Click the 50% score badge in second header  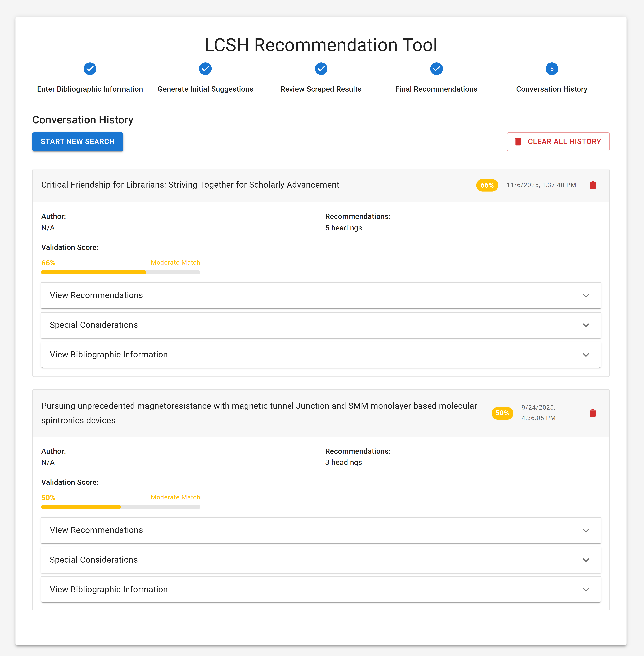click(x=502, y=413)
